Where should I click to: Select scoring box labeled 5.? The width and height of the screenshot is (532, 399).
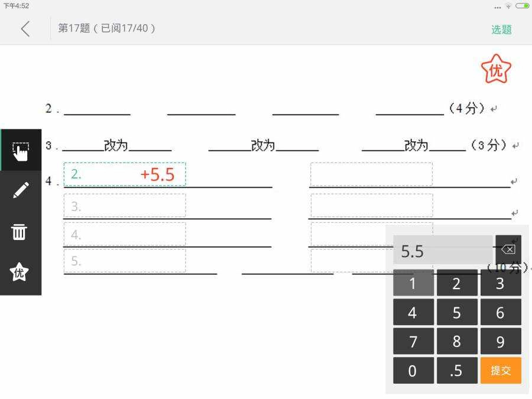[125, 261]
